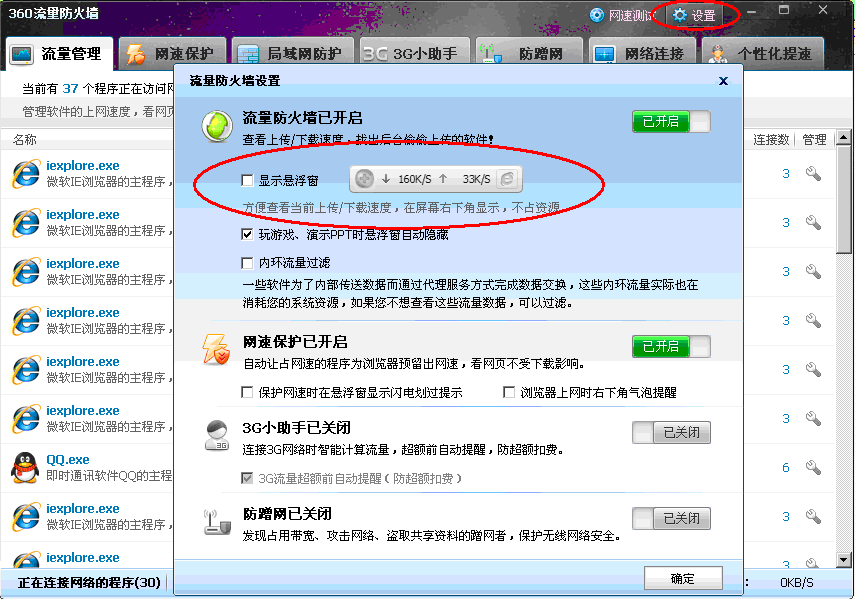Click the wrench icon in QQ.exe row

814,468
